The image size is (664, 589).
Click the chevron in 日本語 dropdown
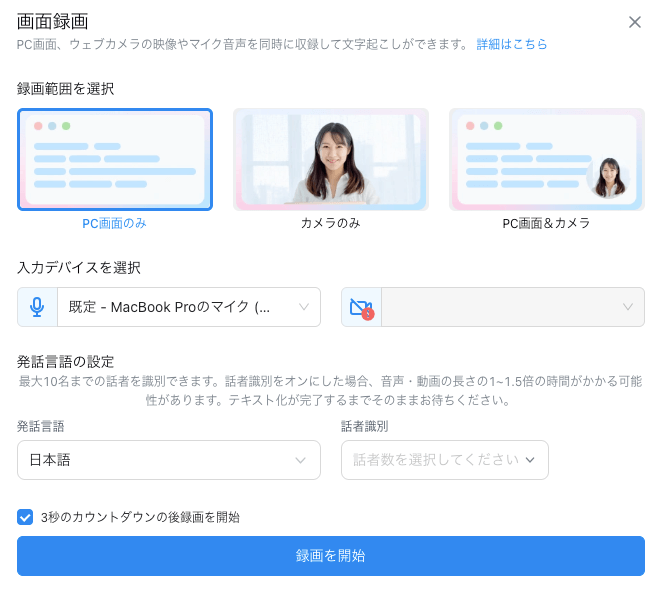[x=300, y=460]
